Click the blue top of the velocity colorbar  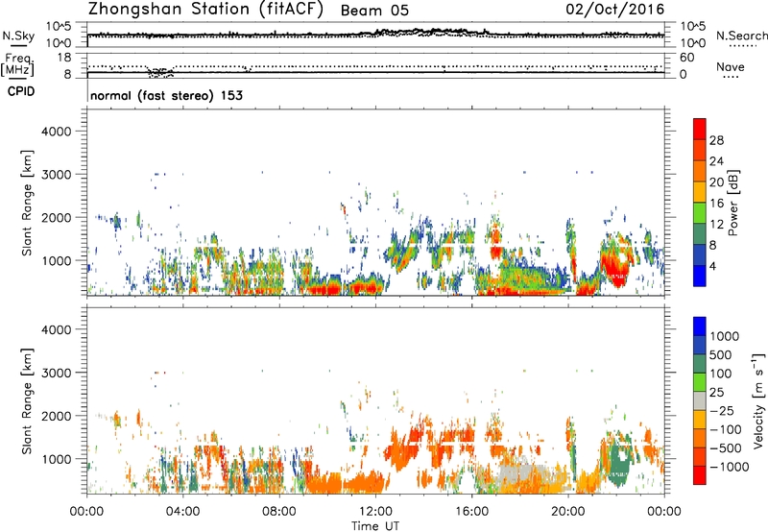[x=700, y=326]
